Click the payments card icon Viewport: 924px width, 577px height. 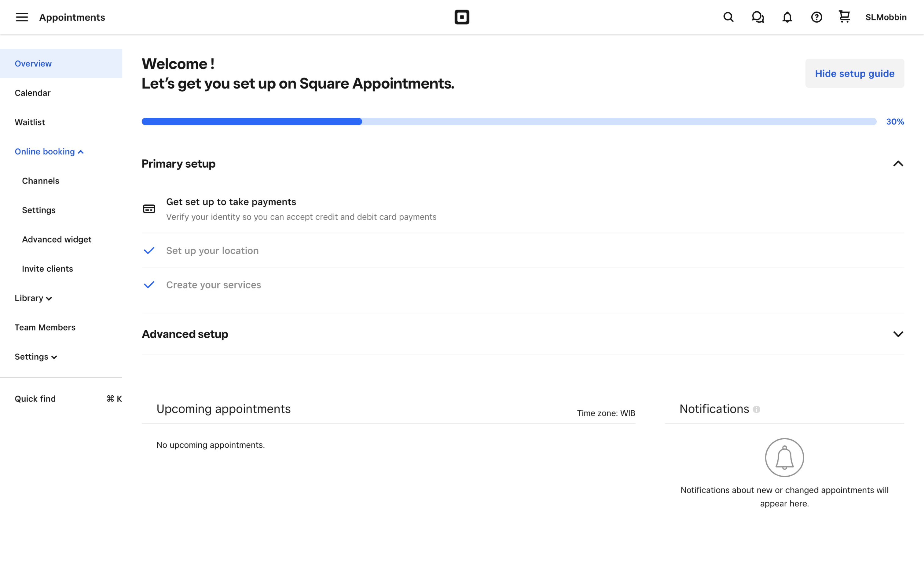click(x=149, y=209)
